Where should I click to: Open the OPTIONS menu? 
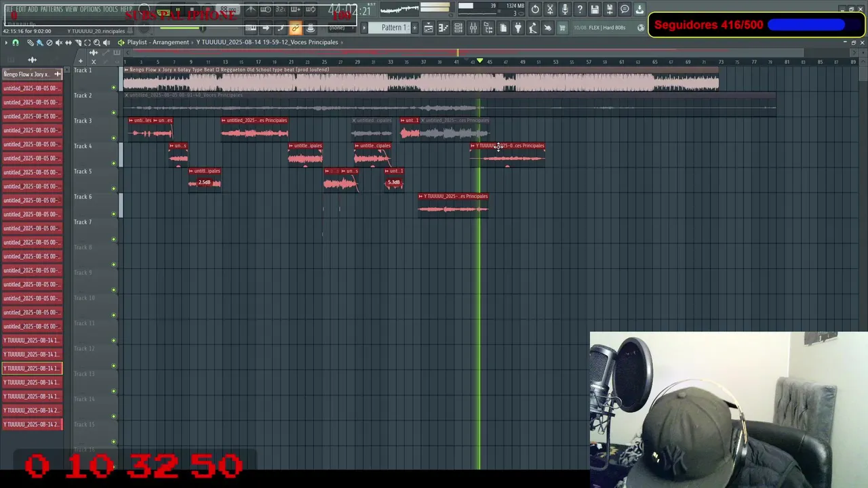point(90,9)
